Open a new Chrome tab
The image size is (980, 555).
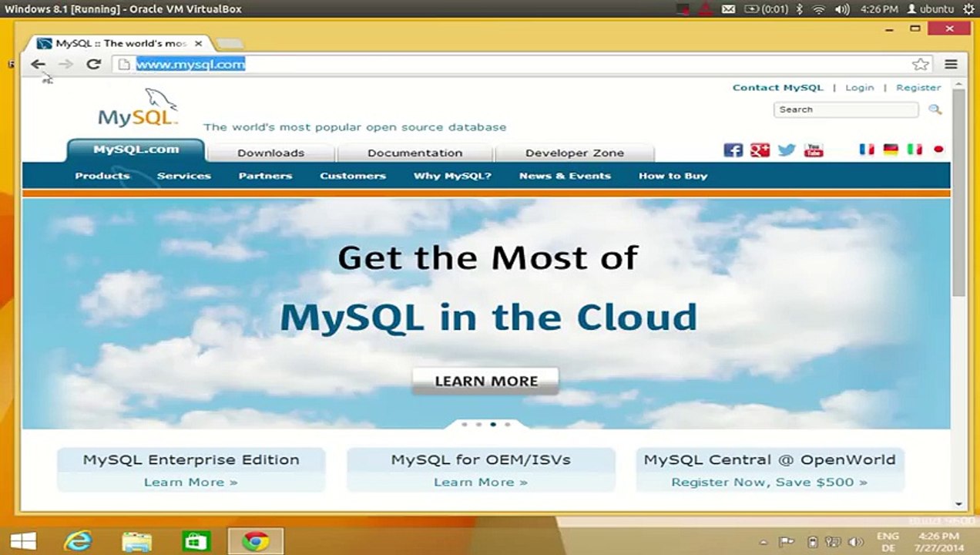click(230, 43)
